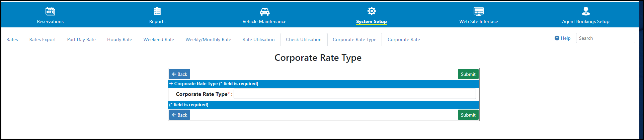Open the Web Site Interface monitor icon
Screen dimensions: 644x140
479,12
